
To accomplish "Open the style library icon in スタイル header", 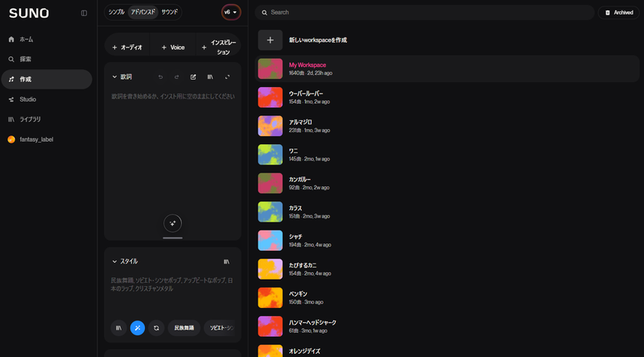I will click(x=226, y=262).
